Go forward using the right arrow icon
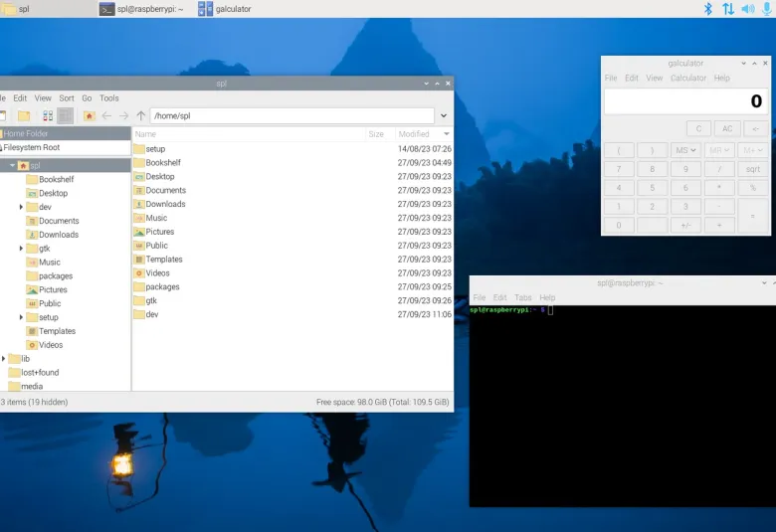This screenshot has width=776, height=532. pos(123,115)
